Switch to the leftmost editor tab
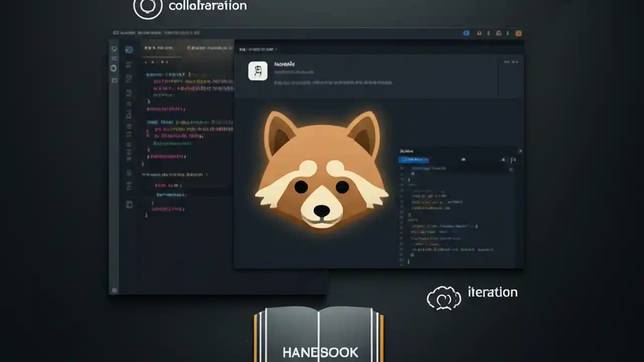 point(159,49)
